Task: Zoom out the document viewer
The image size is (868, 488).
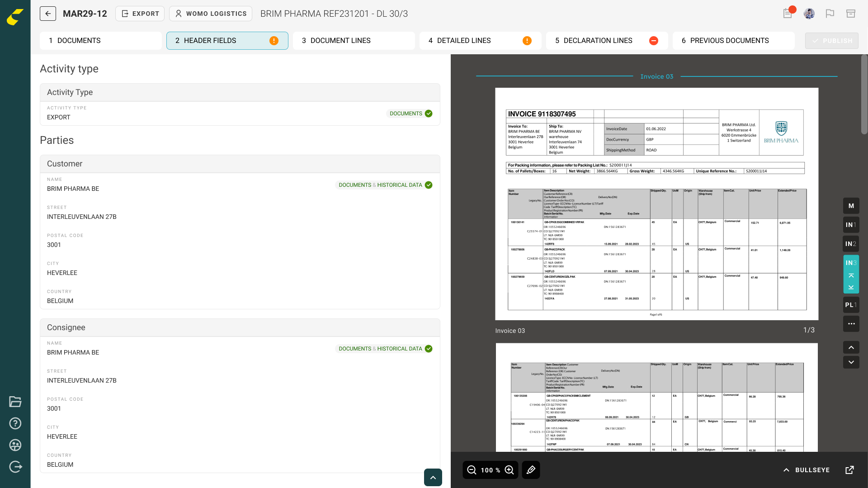Action: tap(472, 470)
